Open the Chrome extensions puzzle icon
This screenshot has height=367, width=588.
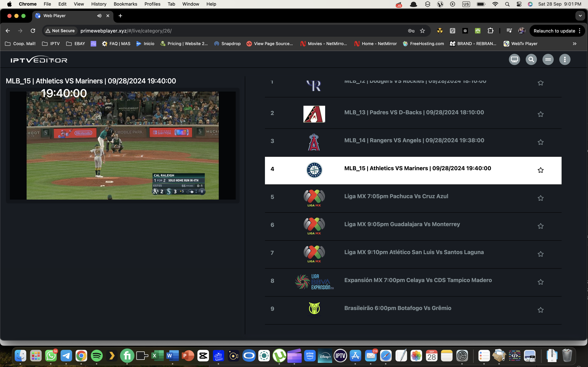coord(491,31)
